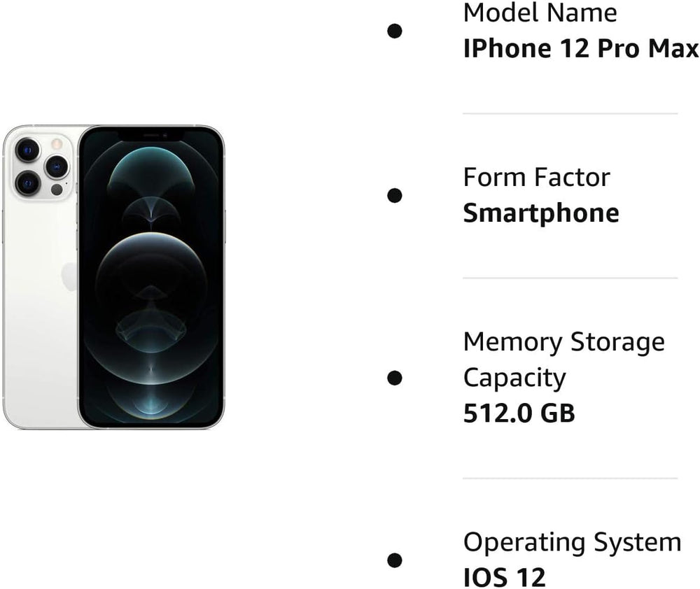
Task: Click the bold "Smartphone" value
Action: pyautogui.click(x=541, y=213)
